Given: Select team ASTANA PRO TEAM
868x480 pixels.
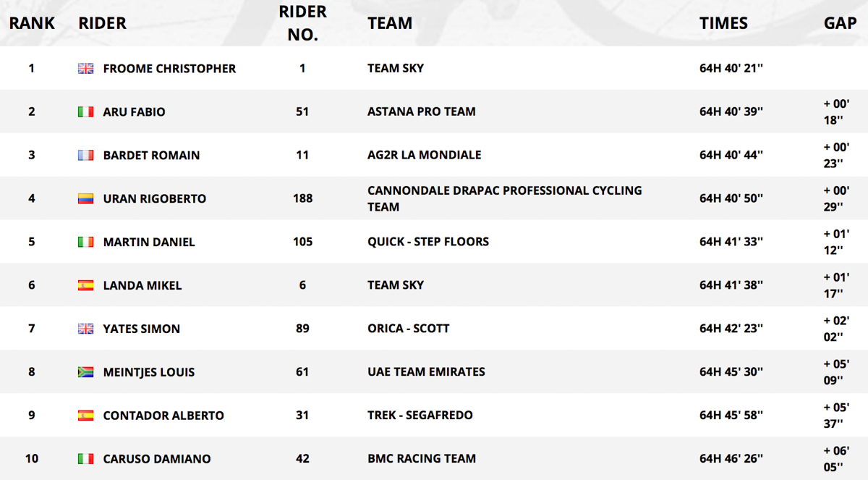Looking at the screenshot, I should point(422,111).
